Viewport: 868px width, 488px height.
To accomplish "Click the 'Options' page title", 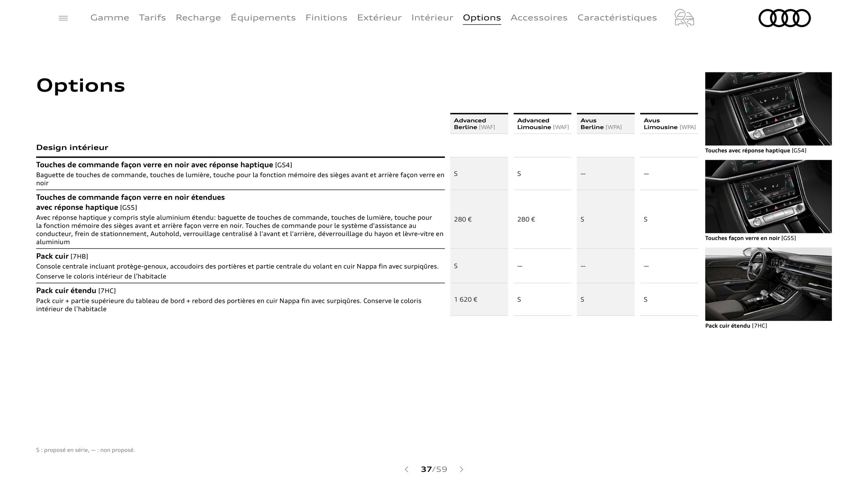I will [x=81, y=85].
